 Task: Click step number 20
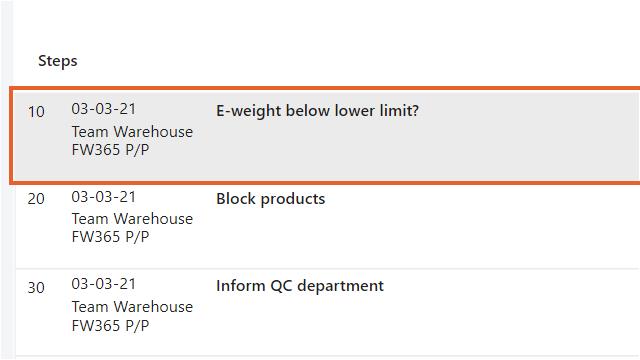(36, 199)
